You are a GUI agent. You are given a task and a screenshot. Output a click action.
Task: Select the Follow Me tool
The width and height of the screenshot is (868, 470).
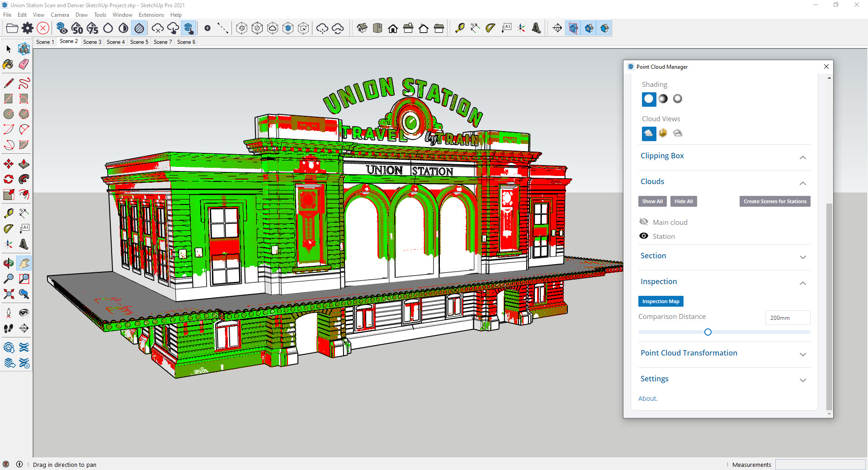point(24,179)
